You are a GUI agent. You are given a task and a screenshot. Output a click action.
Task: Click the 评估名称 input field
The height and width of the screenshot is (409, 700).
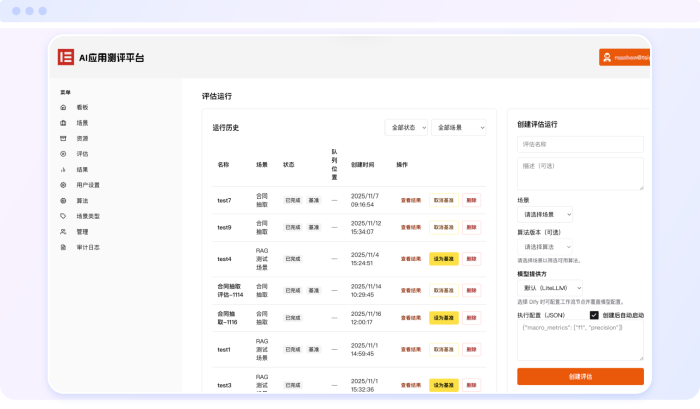(x=580, y=144)
